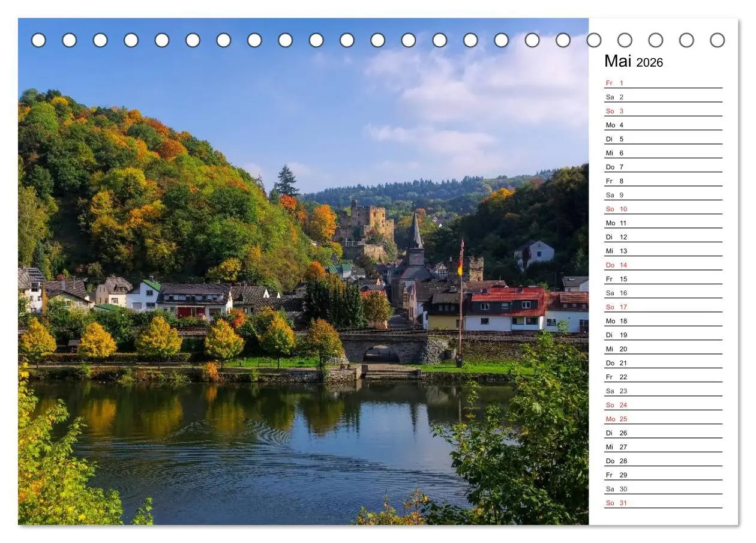Click the castle ruin on the hill

click(364, 229)
